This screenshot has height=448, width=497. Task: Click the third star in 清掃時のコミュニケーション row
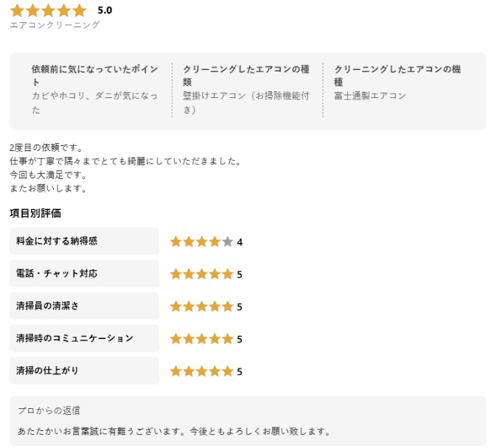pyautogui.click(x=202, y=339)
